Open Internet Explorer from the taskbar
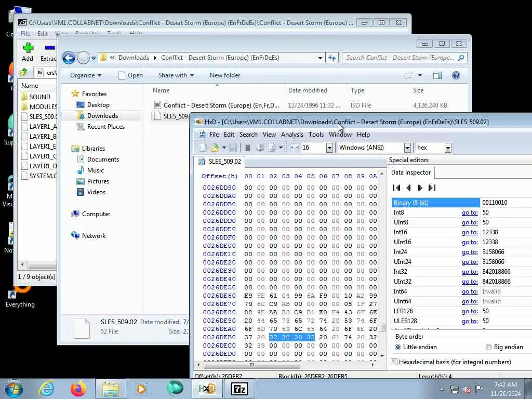This screenshot has height=399, width=532. coord(46,389)
